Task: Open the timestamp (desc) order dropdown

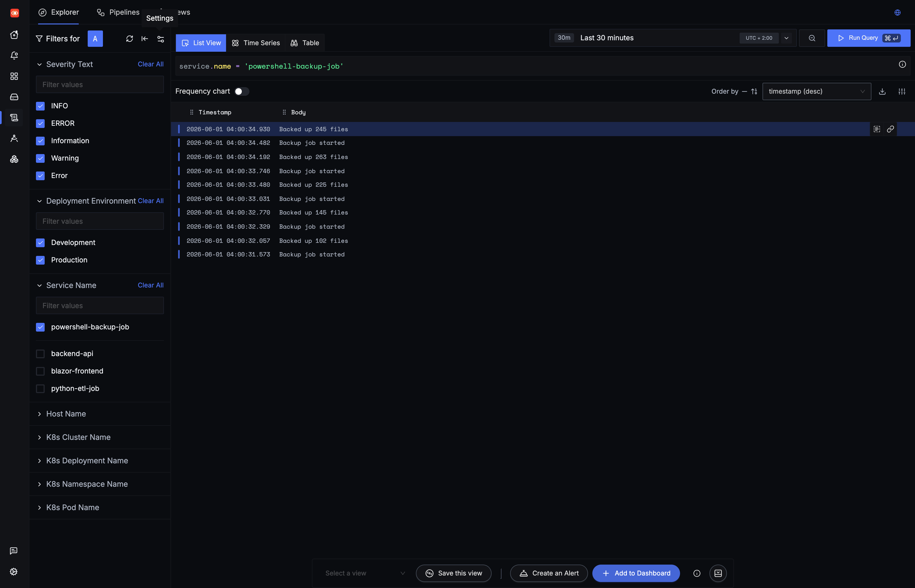Action: [x=816, y=92]
